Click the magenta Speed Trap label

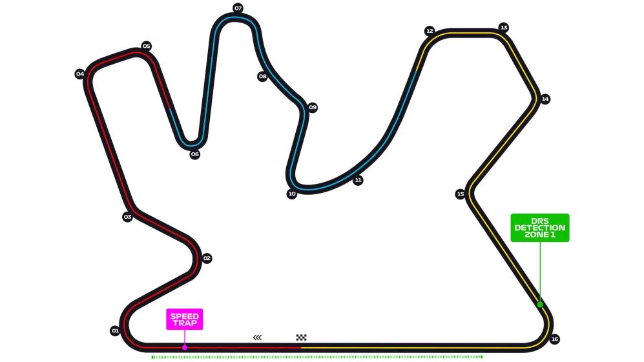tap(184, 319)
